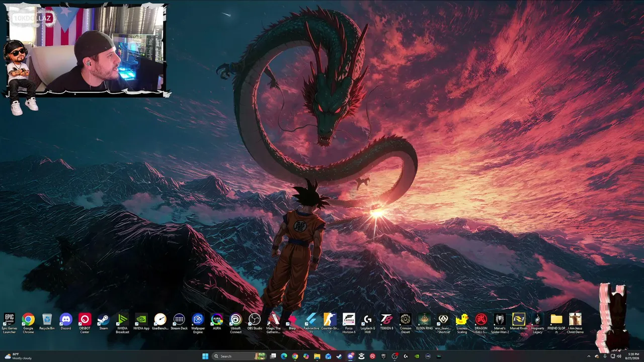Viewport: 644px width, 362px height.
Task: Open the weather widget showing Mostly cloudy
Action: 19,356
